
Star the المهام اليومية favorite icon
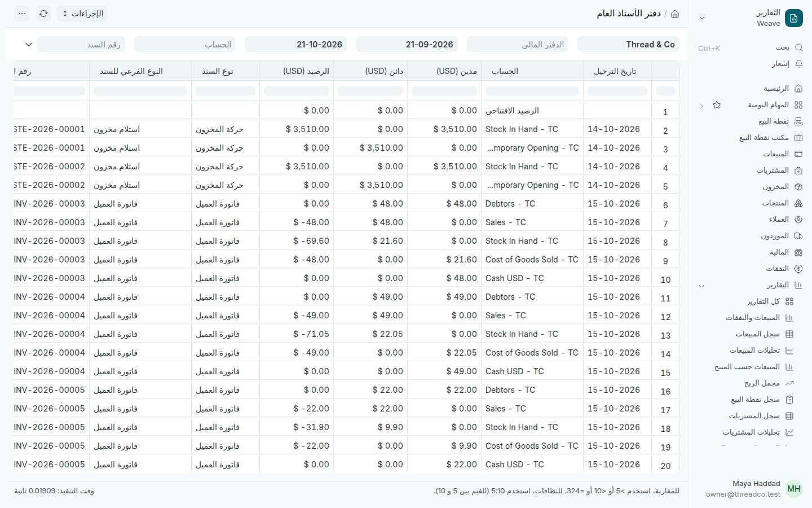[717, 105]
